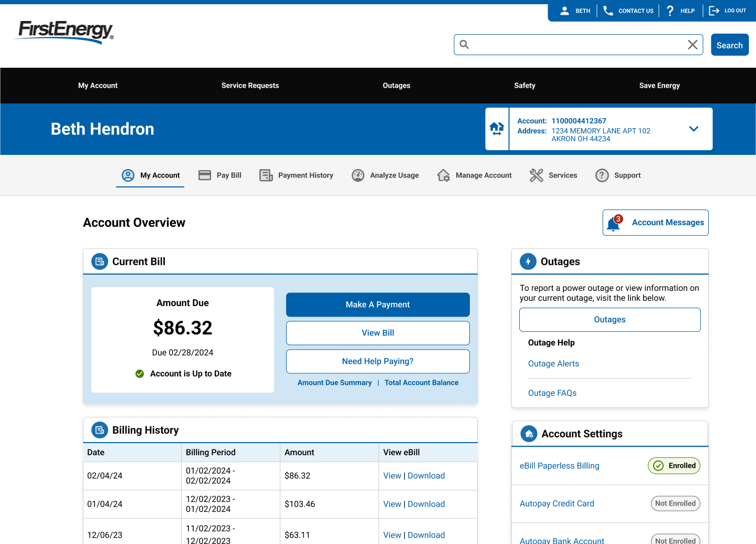Viewport: 756px width, 544px height.
Task: Toggle eBill Paperless Billing Enrolled status
Action: (x=674, y=466)
